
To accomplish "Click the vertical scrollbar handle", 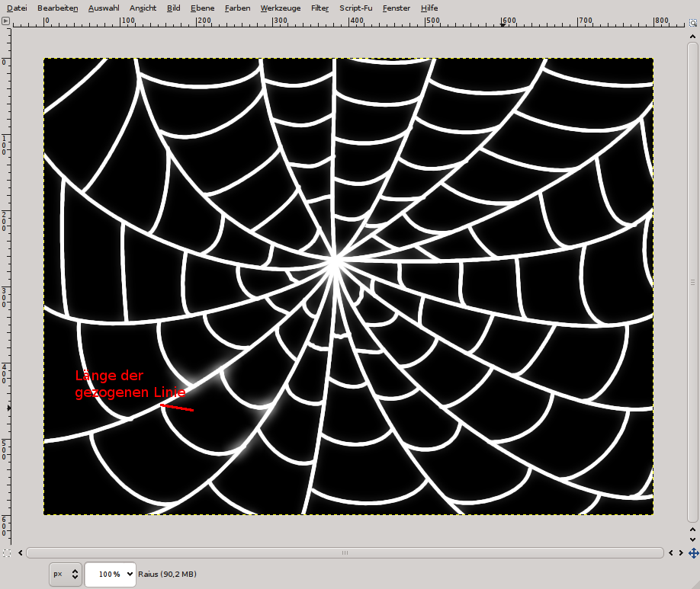I will [693, 282].
